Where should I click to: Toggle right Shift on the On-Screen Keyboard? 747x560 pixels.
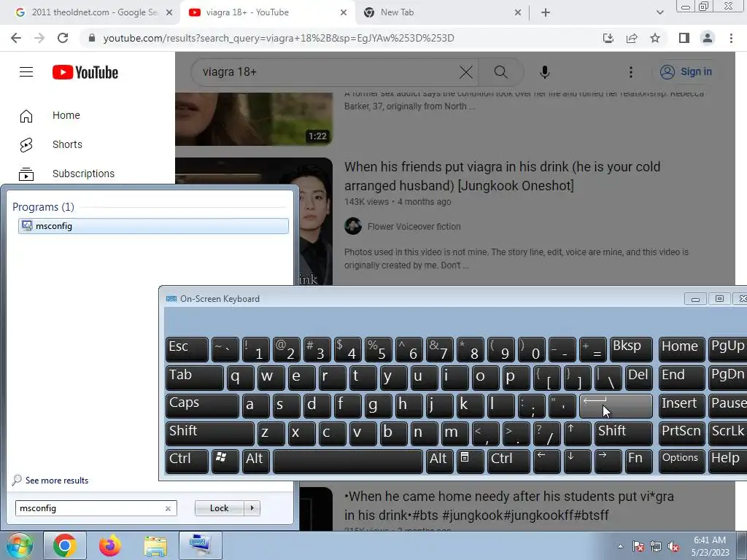tap(623, 433)
